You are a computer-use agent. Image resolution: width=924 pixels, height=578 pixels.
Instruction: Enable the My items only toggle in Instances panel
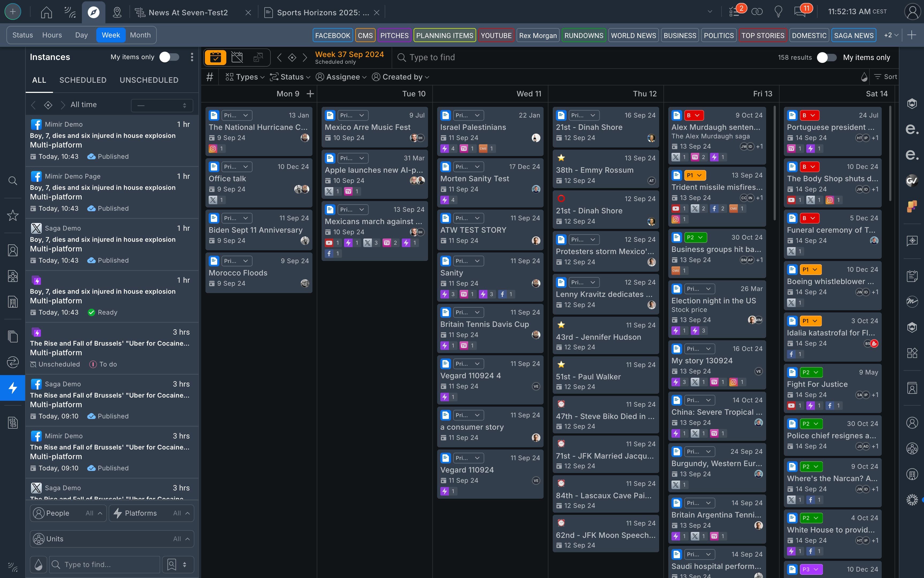point(169,56)
